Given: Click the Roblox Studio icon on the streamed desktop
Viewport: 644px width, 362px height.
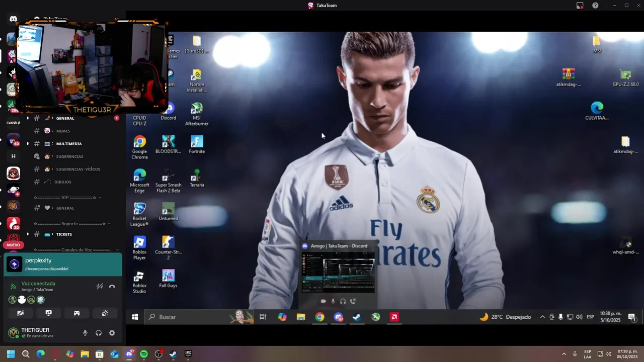Looking at the screenshot, I should [x=139, y=282].
